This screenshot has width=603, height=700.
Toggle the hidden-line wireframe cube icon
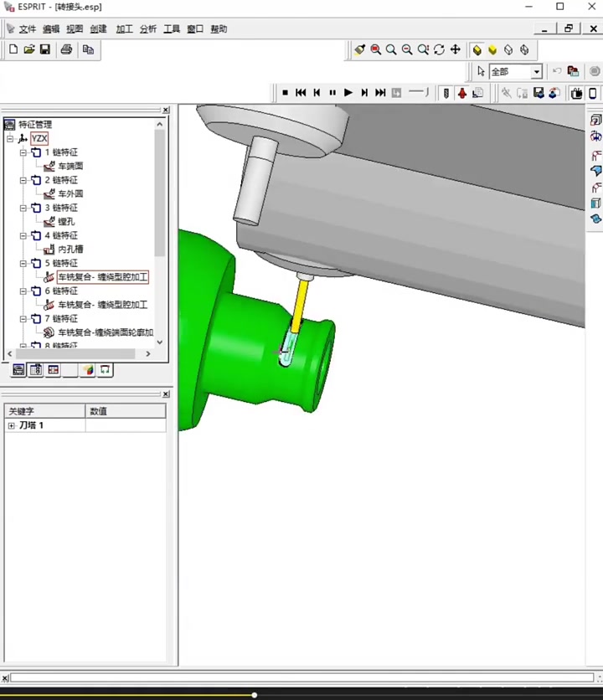524,49
